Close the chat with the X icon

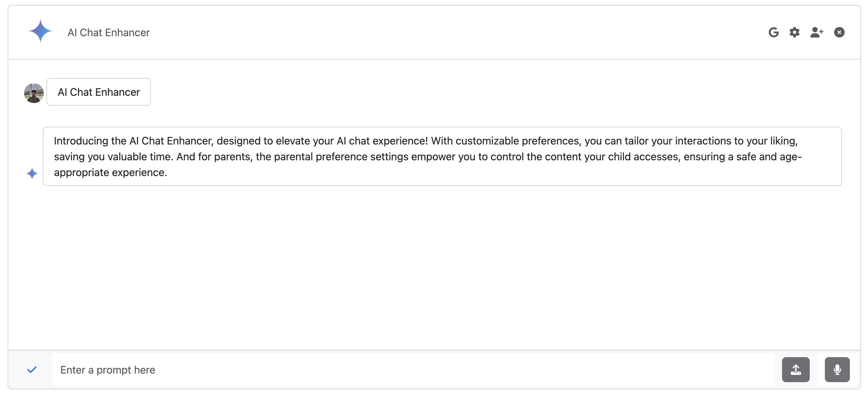pos(839,32)
